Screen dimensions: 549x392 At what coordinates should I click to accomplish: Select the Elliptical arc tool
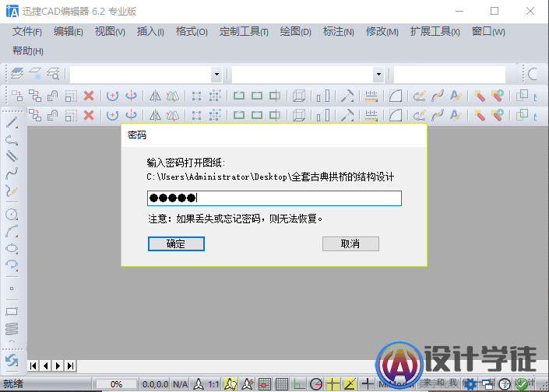(x=12, y=265)
